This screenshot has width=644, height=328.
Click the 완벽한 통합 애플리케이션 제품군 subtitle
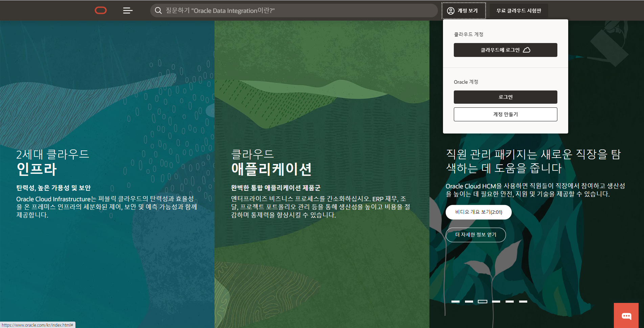275,188
